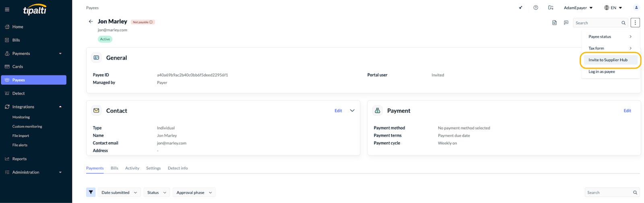Choose Log in as payee option

(602, 72)
